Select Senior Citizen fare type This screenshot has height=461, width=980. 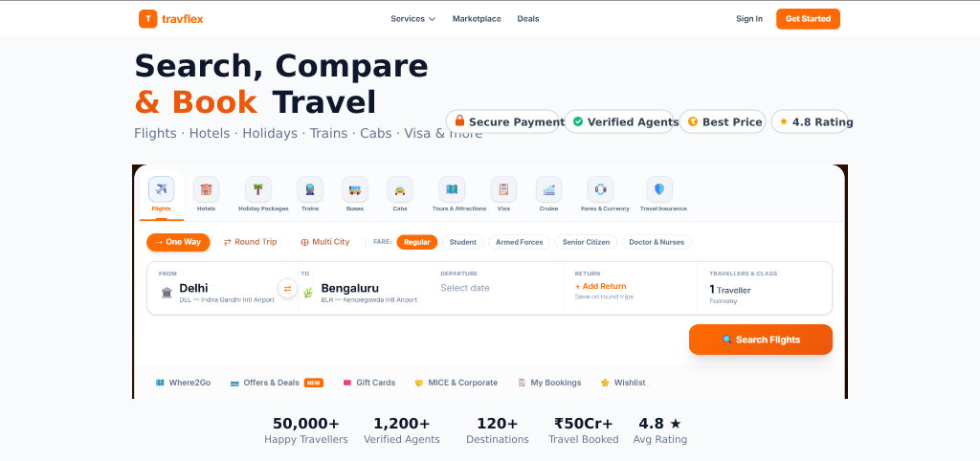[x=587, y=242]
